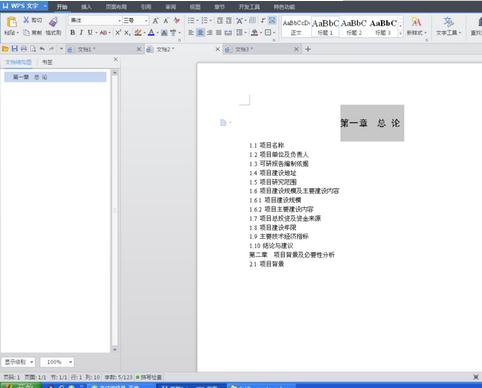The height and width of the screenshot is (388, 482).
Task: Click the Copy icon
Action: tap(26, 32)
